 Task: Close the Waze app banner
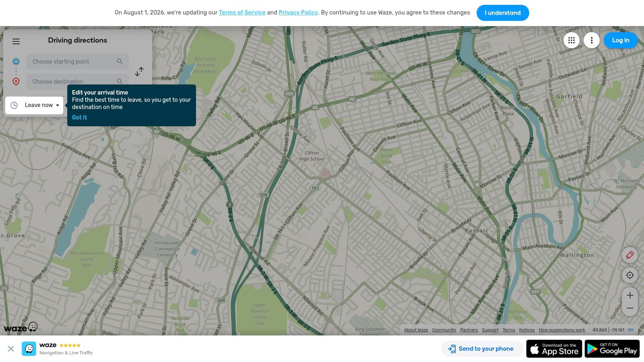11,349
